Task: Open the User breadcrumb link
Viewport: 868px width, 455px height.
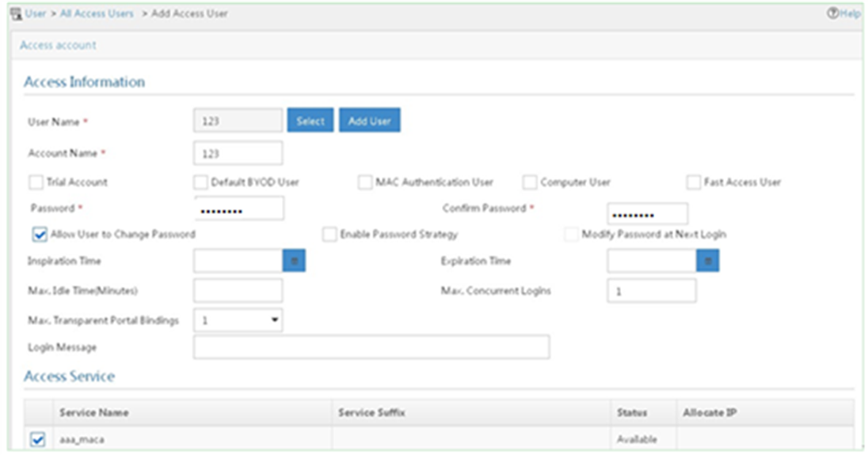Action: (36, 13)
